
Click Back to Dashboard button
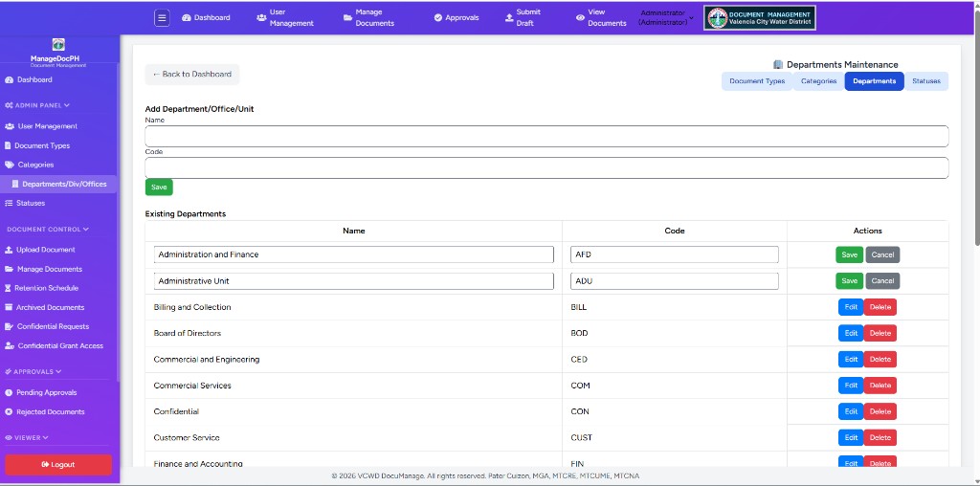[191, 75]
